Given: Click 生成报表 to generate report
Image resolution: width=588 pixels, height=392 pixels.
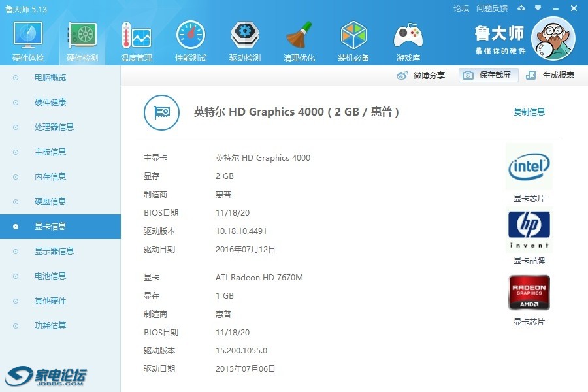Looking at the screenshot, I should click(551, 75).
